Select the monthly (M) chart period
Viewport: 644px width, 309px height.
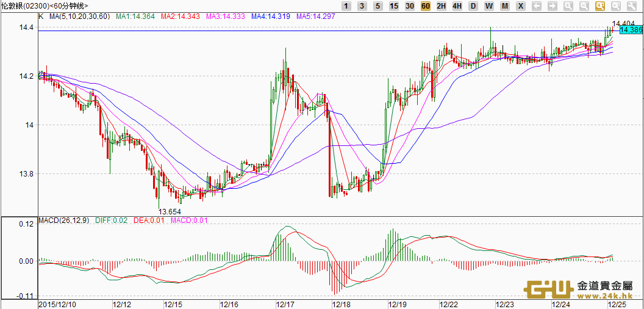[505, 6]
